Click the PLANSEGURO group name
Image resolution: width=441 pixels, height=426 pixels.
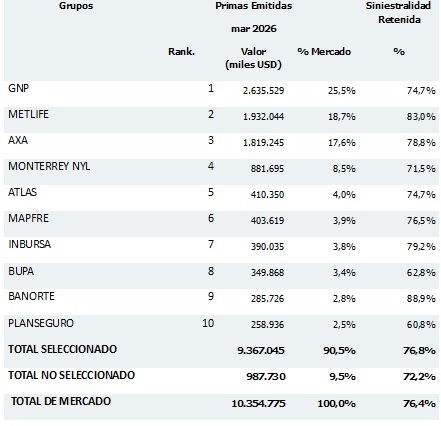click(x=41, y=323)
